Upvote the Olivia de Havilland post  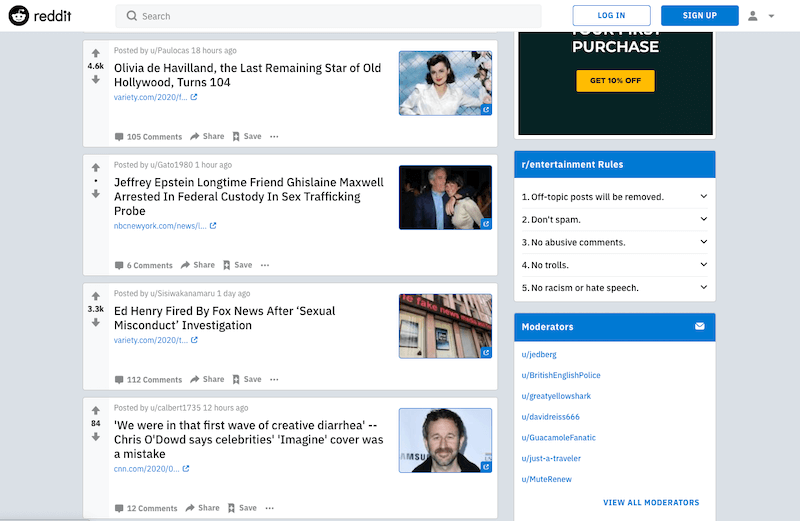coord(95,53)
